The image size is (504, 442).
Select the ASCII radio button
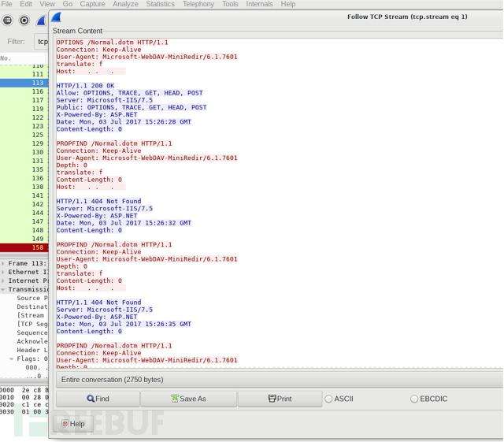click(x=328, y=399)
